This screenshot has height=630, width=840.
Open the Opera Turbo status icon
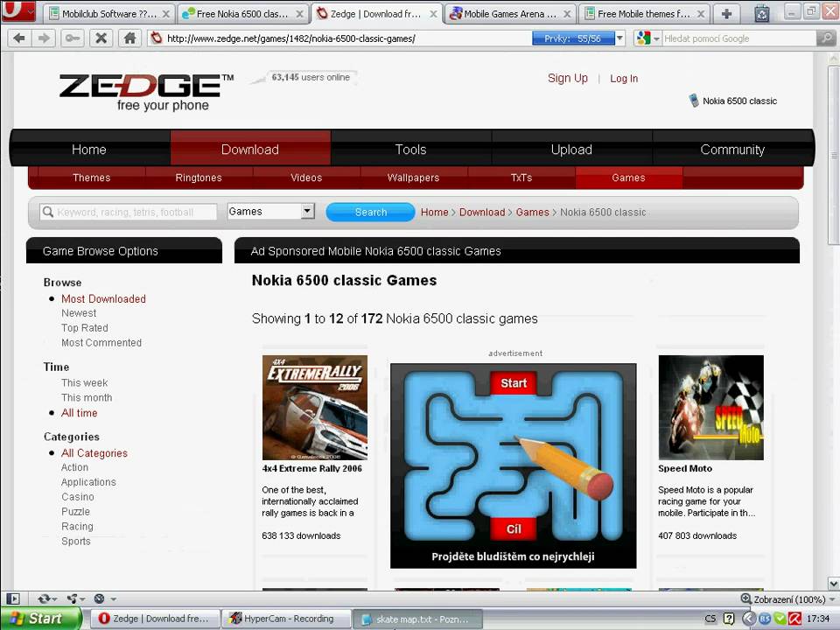coord(99,598)
